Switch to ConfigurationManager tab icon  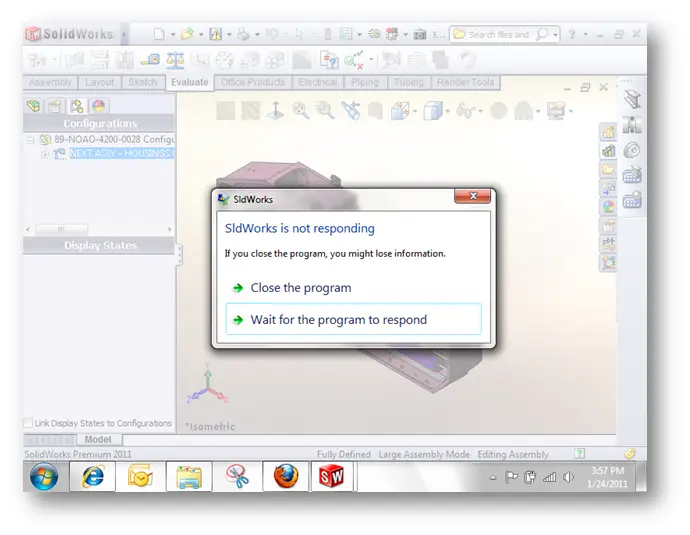[77, 106]
